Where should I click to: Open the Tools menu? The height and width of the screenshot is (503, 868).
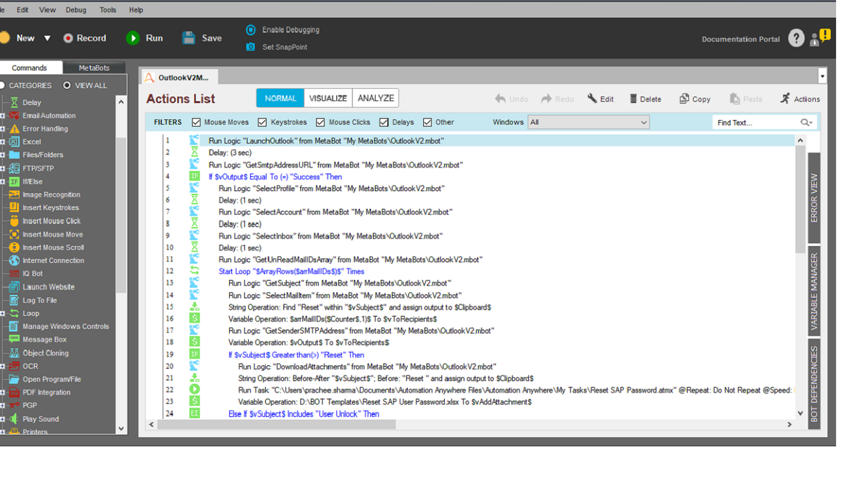108,10
